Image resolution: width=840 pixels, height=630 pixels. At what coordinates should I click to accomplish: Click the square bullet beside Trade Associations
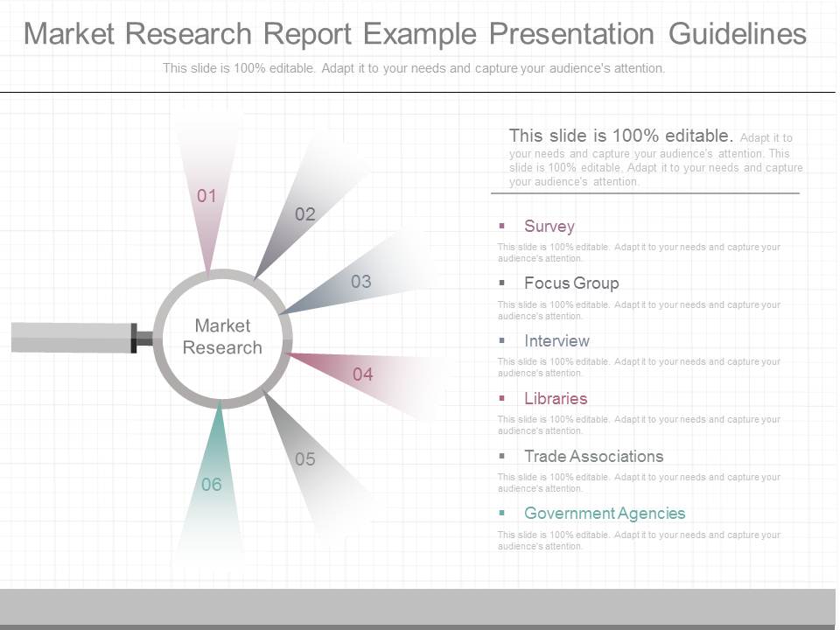pos(502,456)
